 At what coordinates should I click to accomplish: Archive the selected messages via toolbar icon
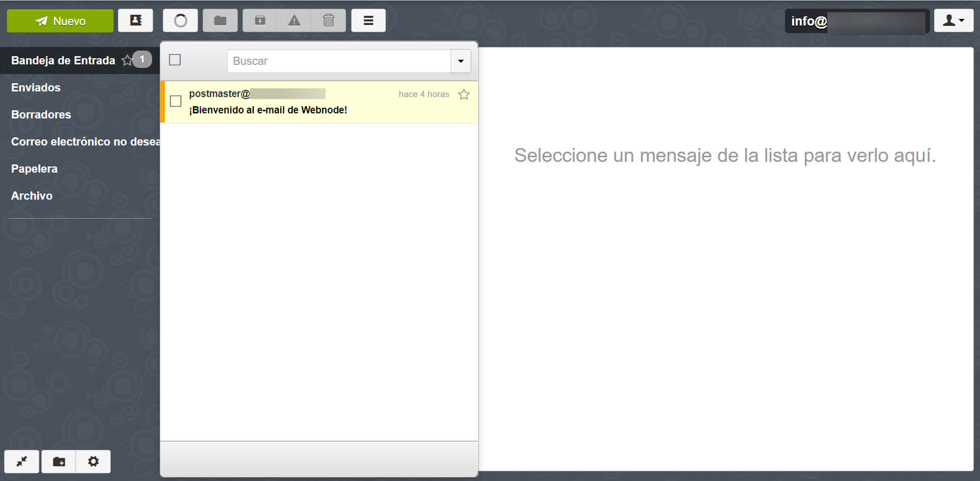(260, 20)
